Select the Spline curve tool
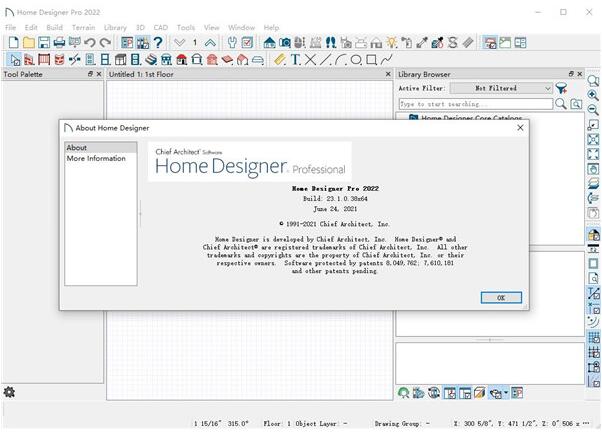602x433 pixels. 386,59
